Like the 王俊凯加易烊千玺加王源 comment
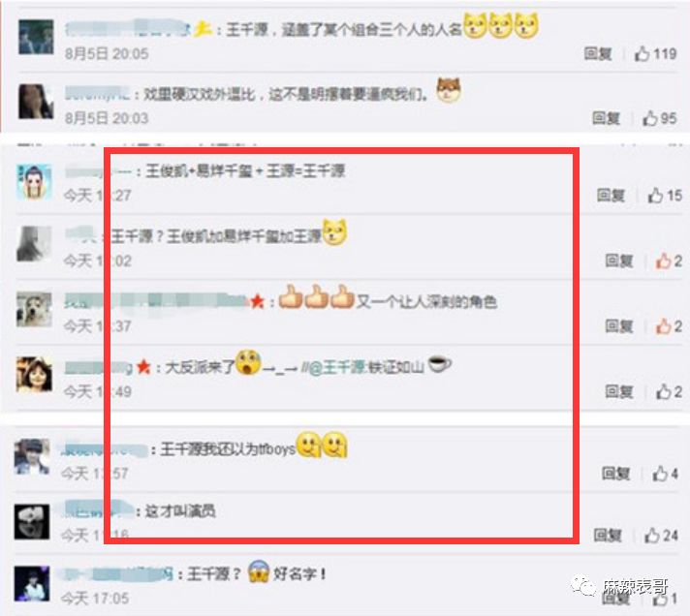This screenshot has height=616, width=690. [663, 262]
